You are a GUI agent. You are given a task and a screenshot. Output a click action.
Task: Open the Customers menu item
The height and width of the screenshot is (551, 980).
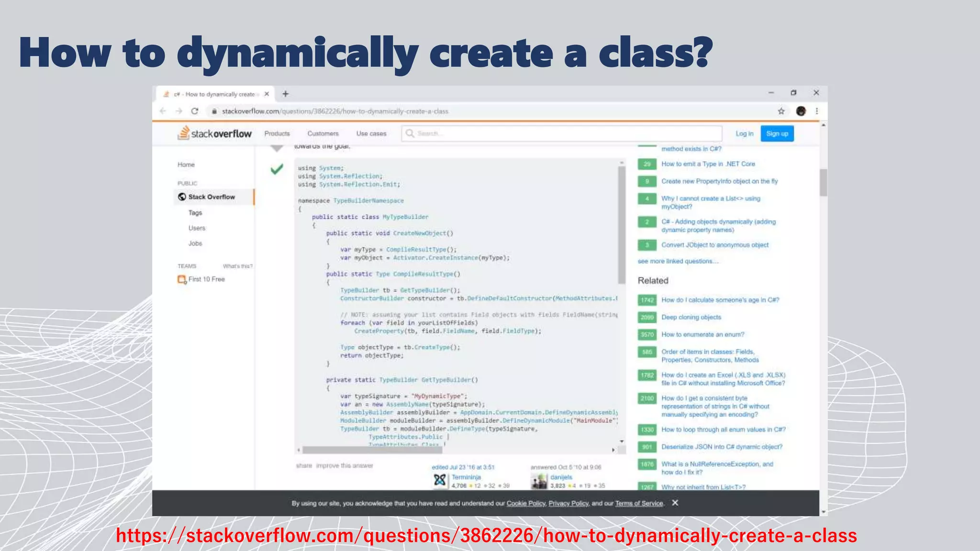[323, 133]
